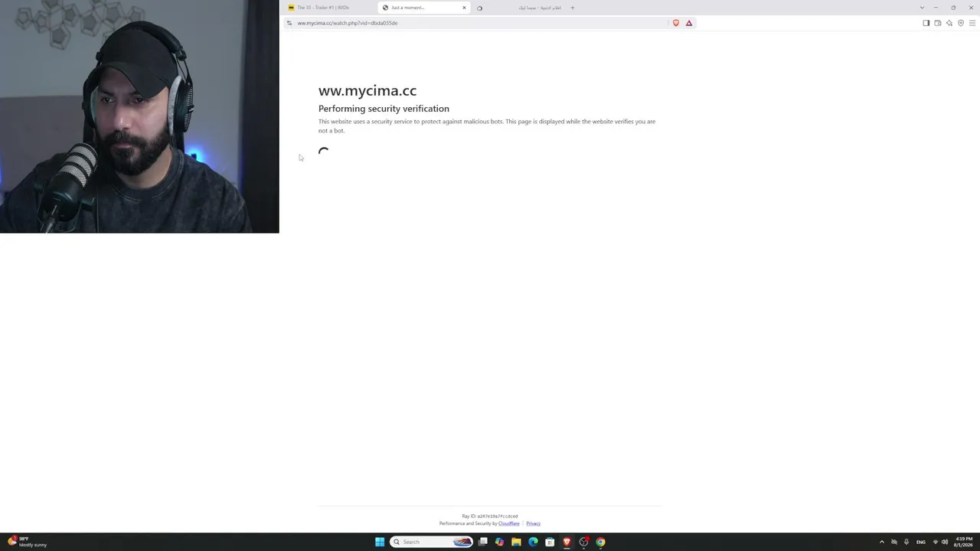This screenshot has width=980, height=551.
Task: Open the browser hamburger menu
Action: pos(972,23)
